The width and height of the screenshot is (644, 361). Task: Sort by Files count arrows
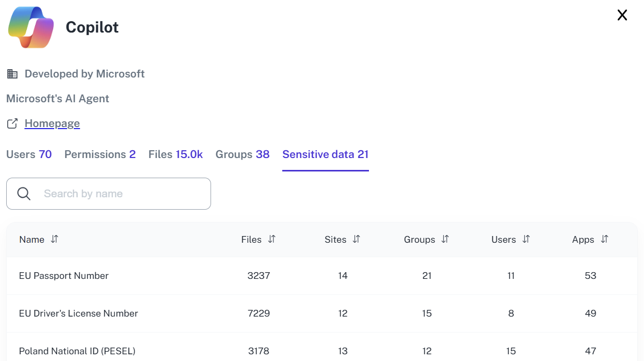pyautogui.click(x=272, y=239)
